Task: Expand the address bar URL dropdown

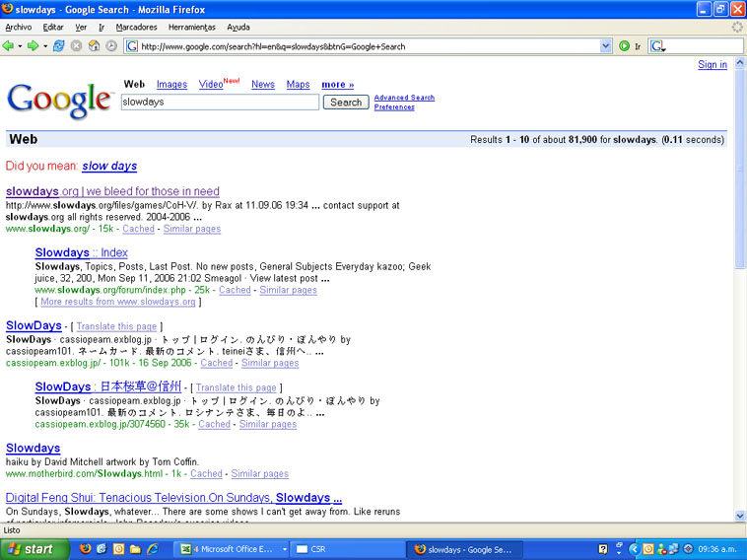Action: [605, 46]
